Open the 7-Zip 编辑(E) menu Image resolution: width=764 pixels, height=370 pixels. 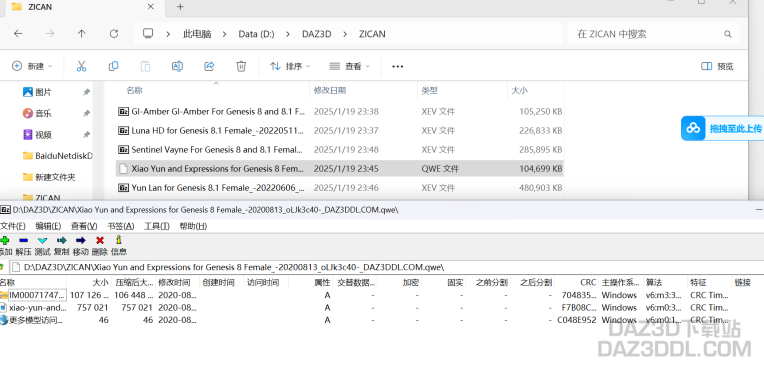point(48,226)
